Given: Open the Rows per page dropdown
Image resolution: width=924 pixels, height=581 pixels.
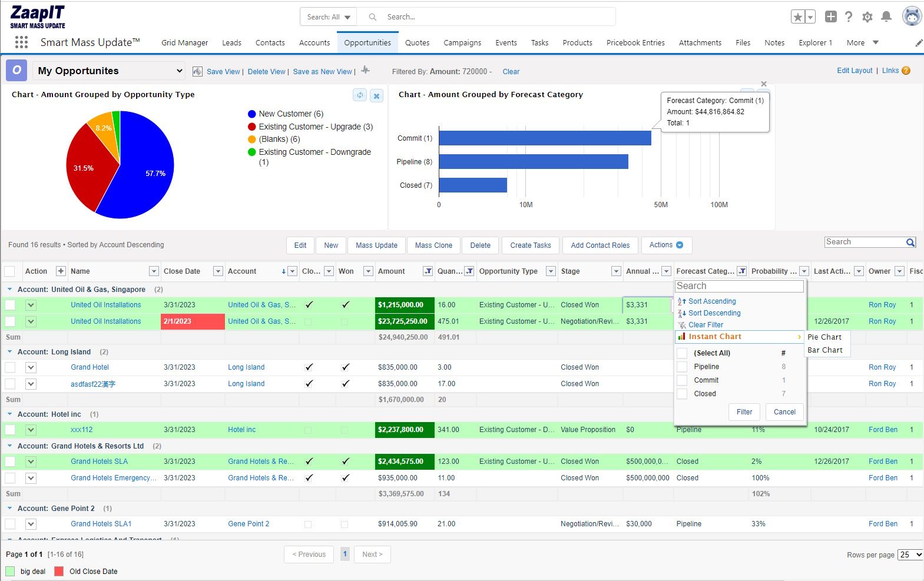Looking at the screenshot, I should tap(910, 555).
